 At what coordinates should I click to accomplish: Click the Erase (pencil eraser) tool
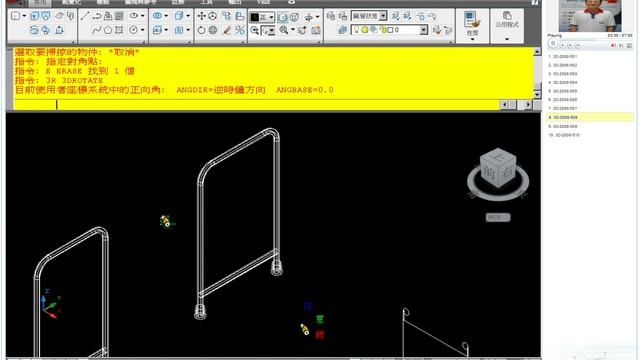click(227, 30)
